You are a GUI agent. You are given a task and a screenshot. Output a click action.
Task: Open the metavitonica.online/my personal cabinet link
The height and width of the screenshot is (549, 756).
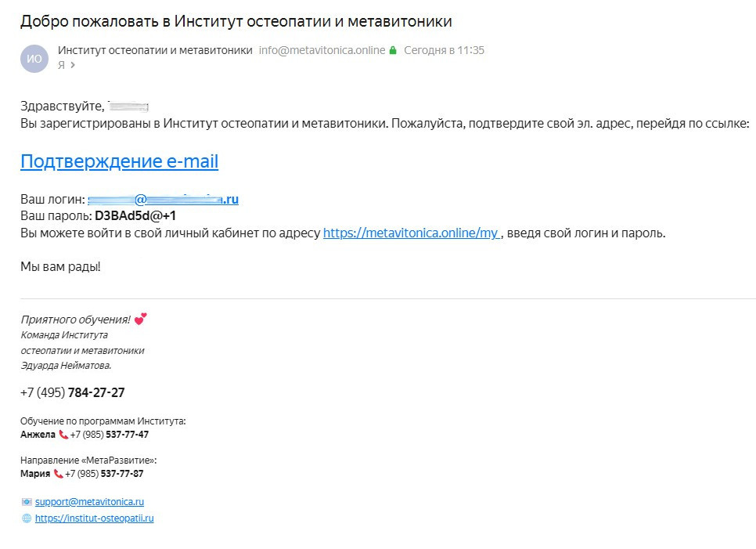click(412, 233)
